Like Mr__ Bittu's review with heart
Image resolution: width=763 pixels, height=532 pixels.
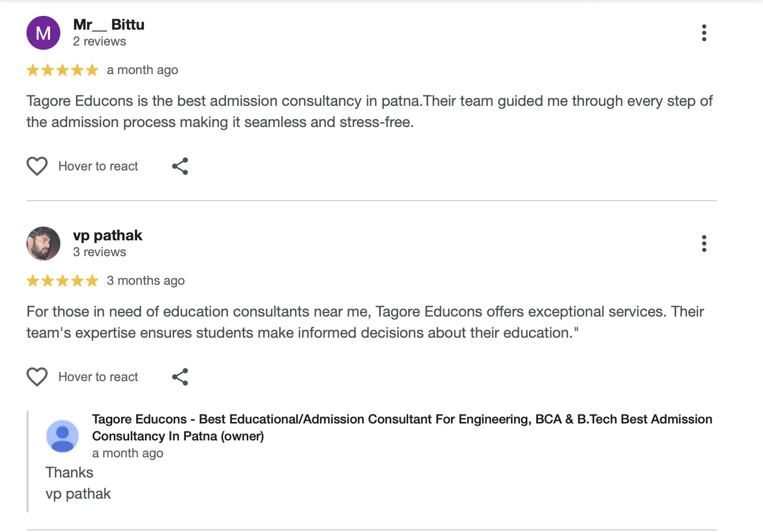coord(37,166)
